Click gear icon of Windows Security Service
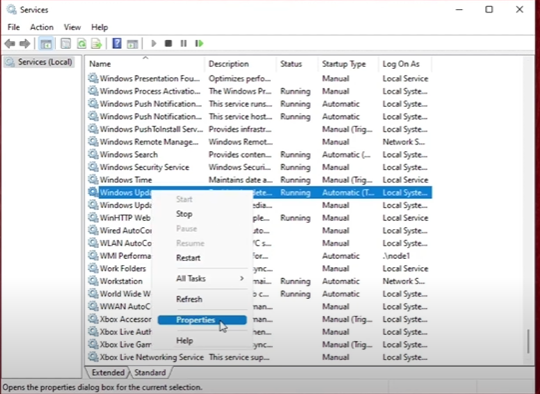The height and width of the screenshot is (394, 540). click(93, 167)
